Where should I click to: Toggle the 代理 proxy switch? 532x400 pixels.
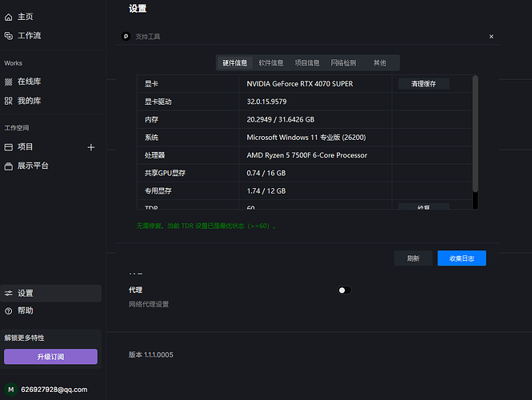pos(344,290)
